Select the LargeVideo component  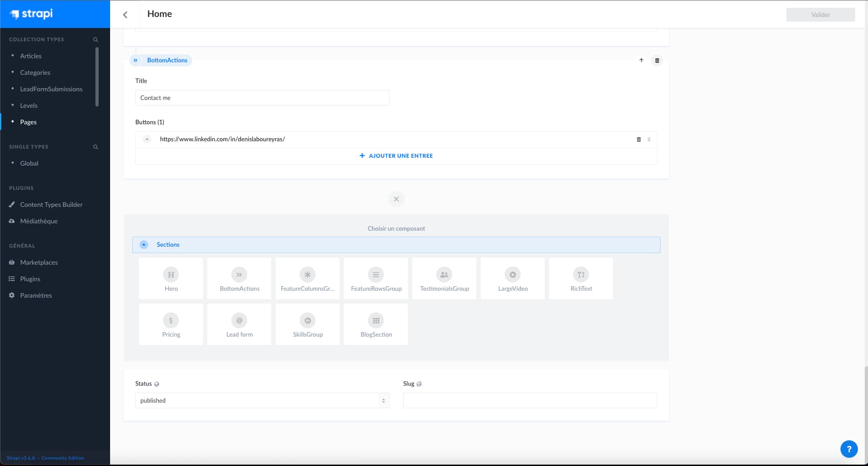[512, 278]
